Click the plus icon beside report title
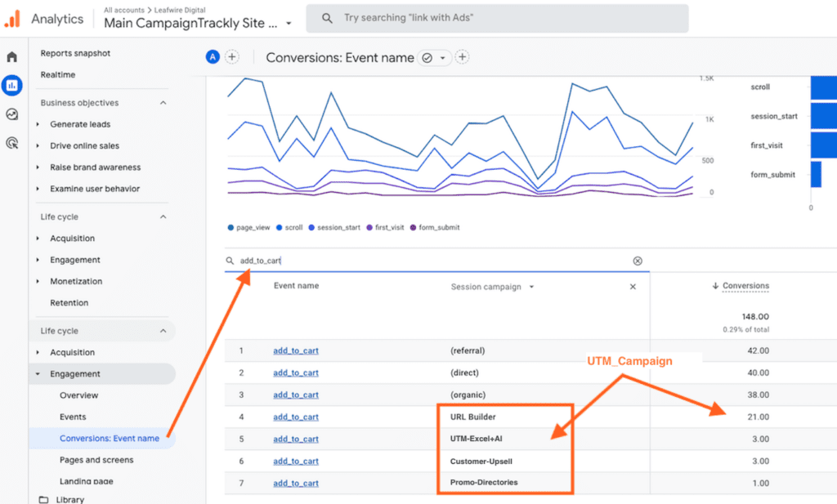This screenshot has height=504, width=837. pyautogui.click(x=462, y=57)
